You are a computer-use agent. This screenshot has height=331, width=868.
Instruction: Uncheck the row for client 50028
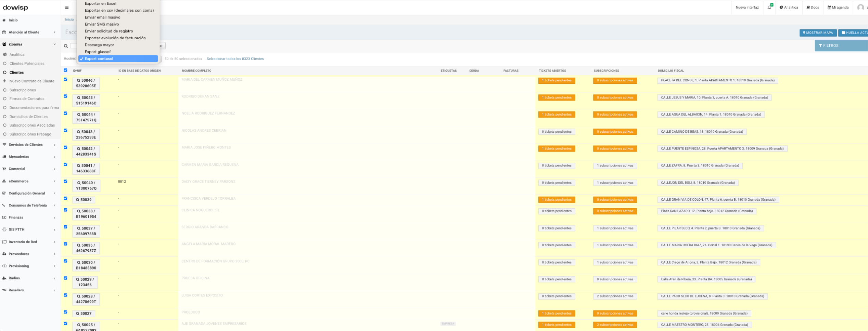65,295
